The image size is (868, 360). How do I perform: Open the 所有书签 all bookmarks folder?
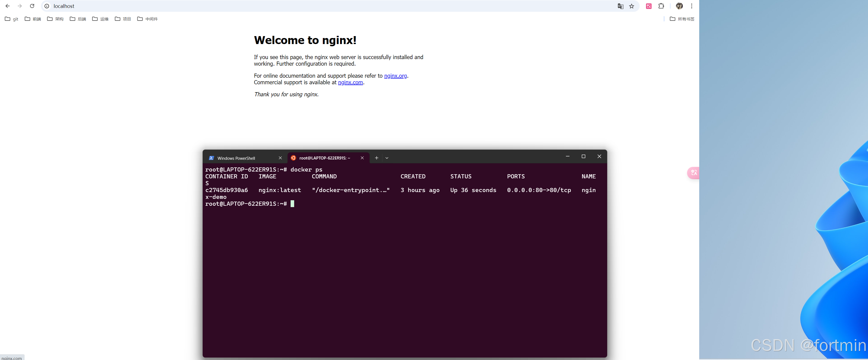coord(682,19)
